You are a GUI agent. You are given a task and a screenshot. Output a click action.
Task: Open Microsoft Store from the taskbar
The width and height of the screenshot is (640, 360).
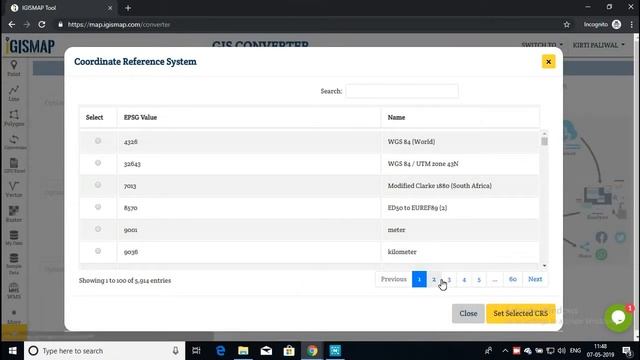(x=289, y=351)
